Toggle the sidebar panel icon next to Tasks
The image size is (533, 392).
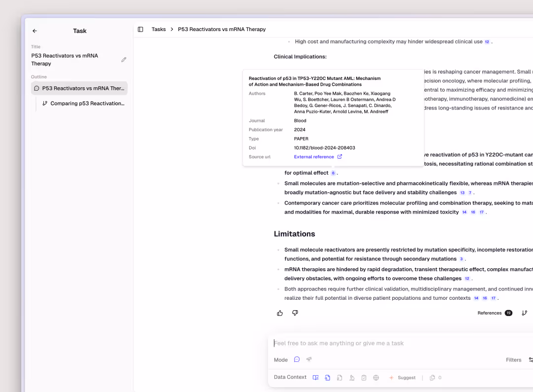[140, 29]
